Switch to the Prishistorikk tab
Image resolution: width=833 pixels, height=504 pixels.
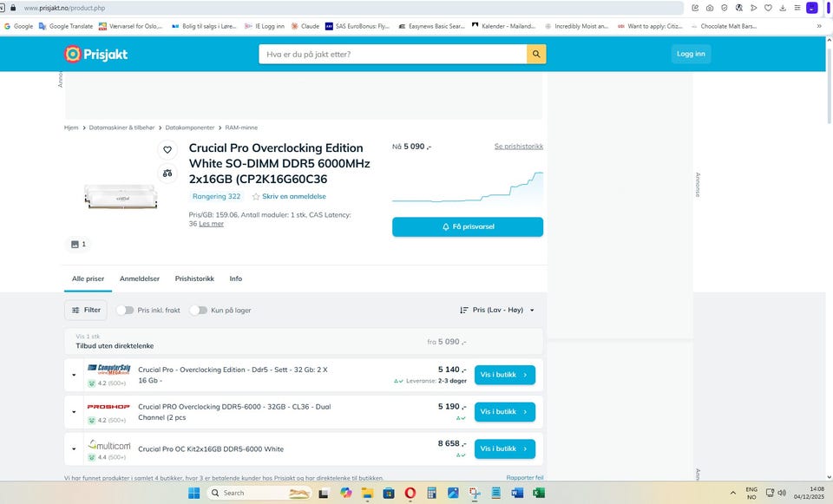pyautogui.click(x=194, y=278)
